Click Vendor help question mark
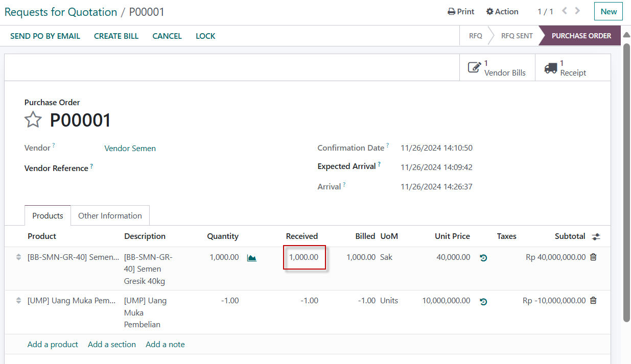This screenshot has height=364, width=631. click(53, 145)
